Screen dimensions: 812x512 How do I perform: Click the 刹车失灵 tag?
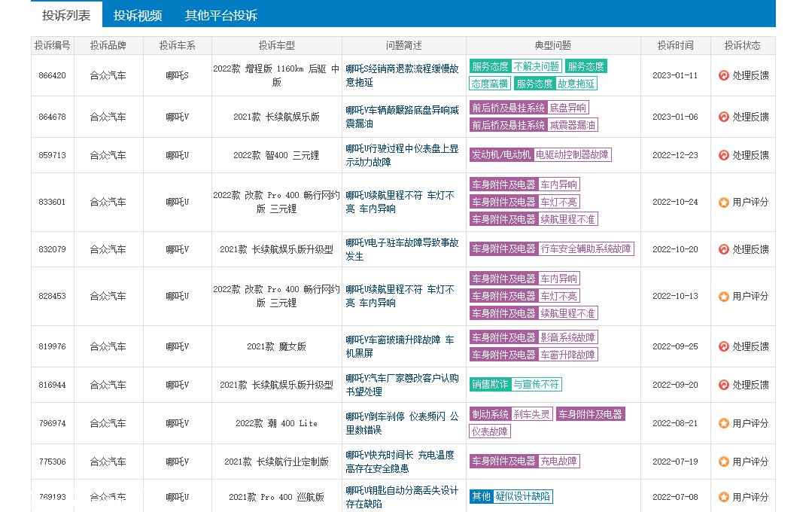pos(532,414)
